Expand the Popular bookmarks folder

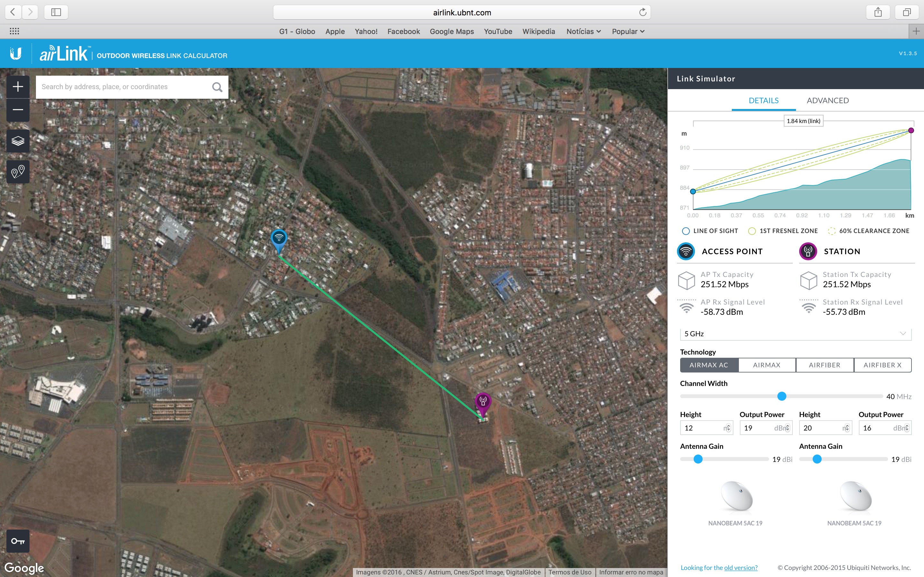628,31
